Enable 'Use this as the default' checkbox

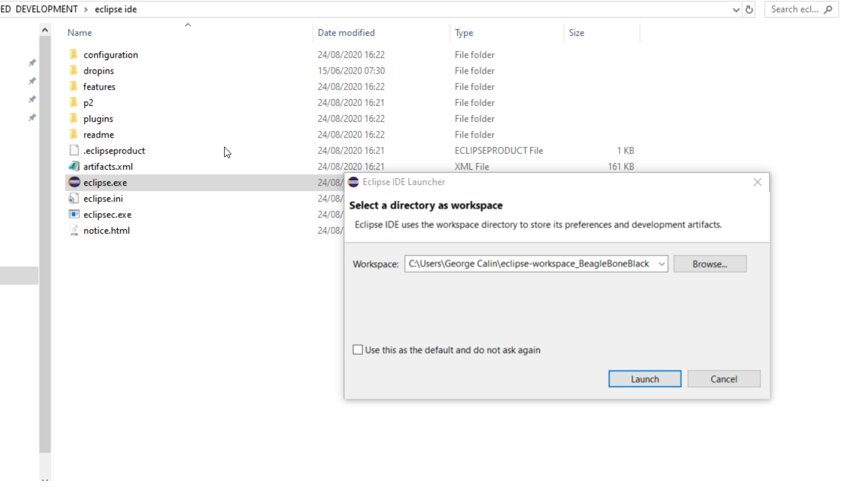click(x=358, y=350)
